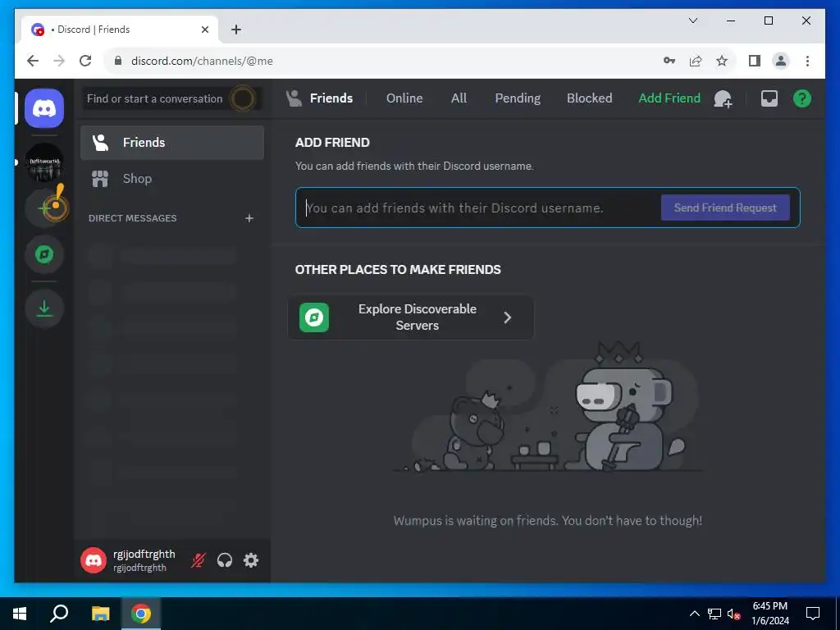The width and height of the screenshot is (840, 630).
Task: Open the Friends header icon
Action: (294, 98)
